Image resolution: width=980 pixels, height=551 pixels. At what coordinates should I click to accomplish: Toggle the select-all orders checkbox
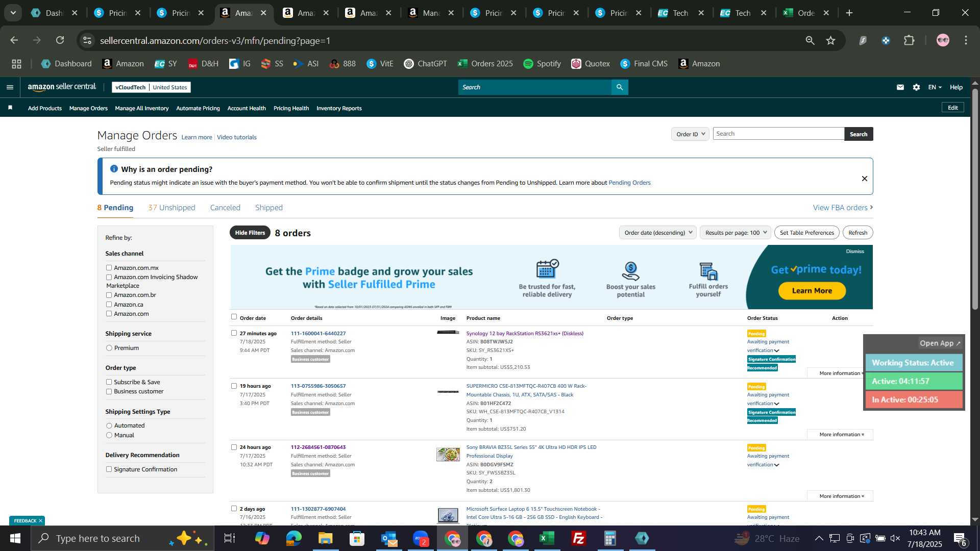[234, 317]
